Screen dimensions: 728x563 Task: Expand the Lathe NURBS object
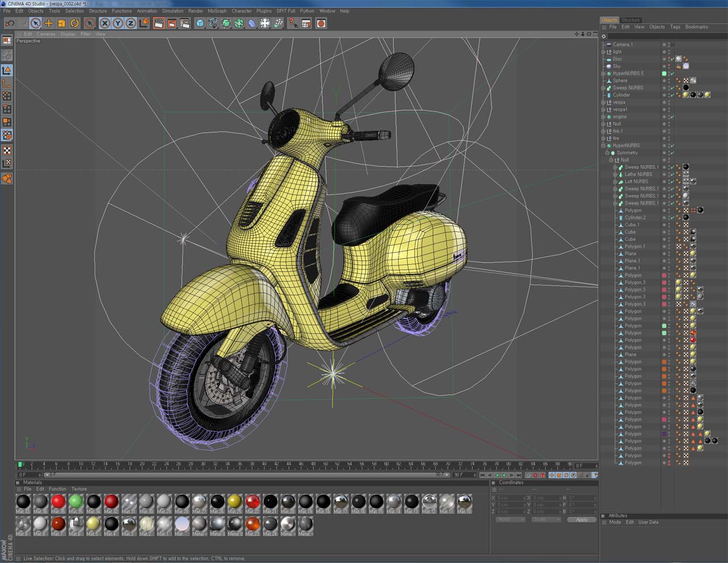(615, 175)
